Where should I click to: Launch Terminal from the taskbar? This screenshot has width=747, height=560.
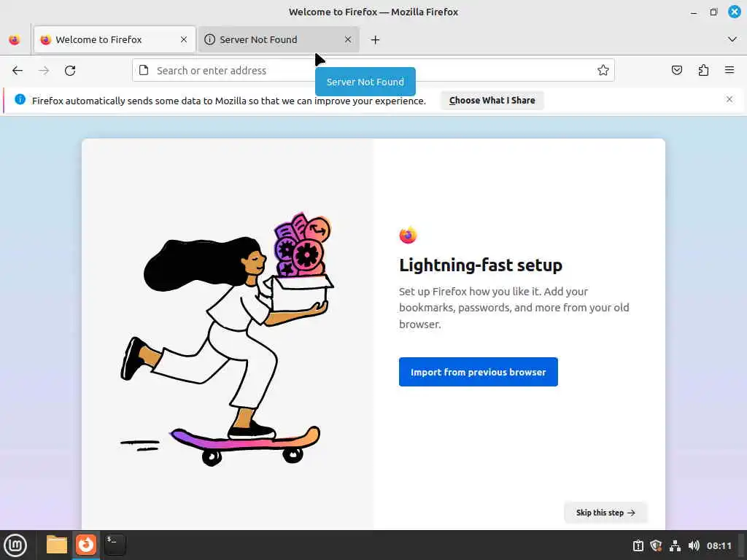[115, 545]
